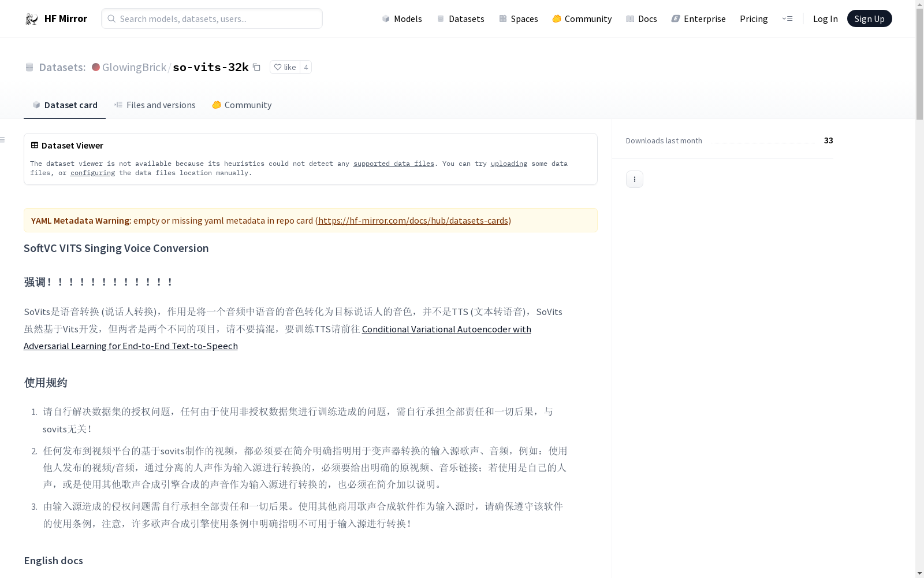Click the English docs heading
The image size is (924, 578).
(x=53, y=560)
